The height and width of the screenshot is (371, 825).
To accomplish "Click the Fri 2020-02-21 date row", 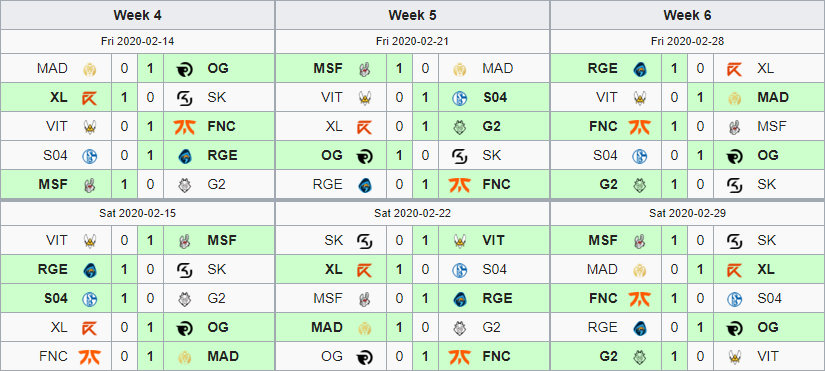I will [x=412, y=42].
